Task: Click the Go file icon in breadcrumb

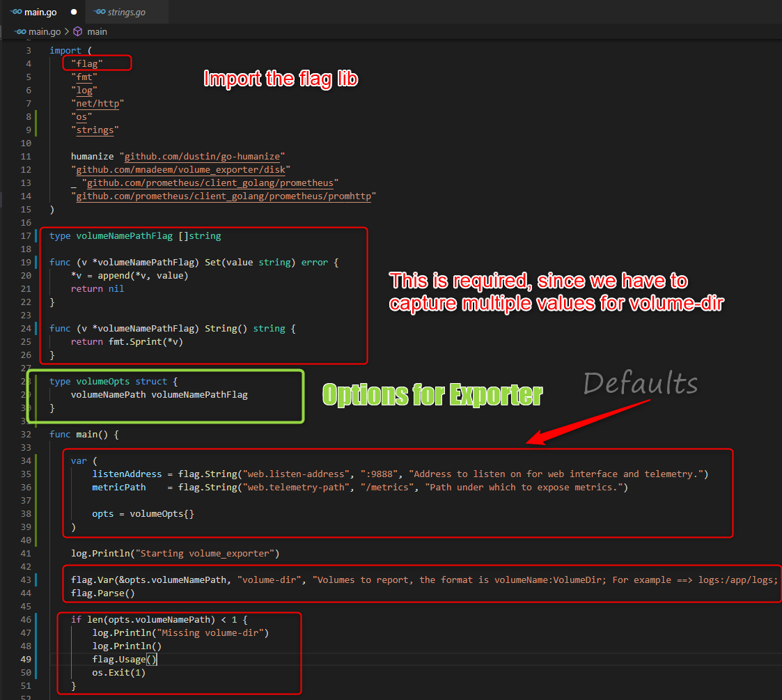Action: [x=19, y=31]
